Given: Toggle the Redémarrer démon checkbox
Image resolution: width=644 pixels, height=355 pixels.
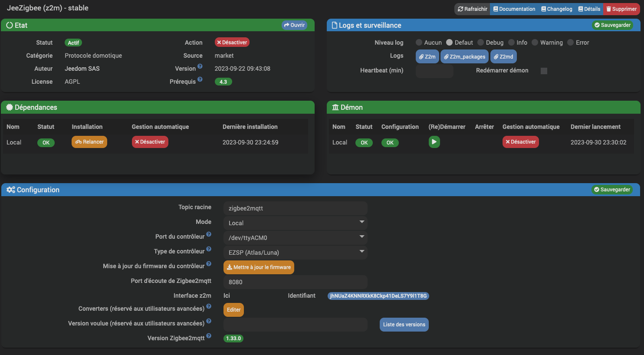Looking at the screenshot, I should tap(544, 71).
